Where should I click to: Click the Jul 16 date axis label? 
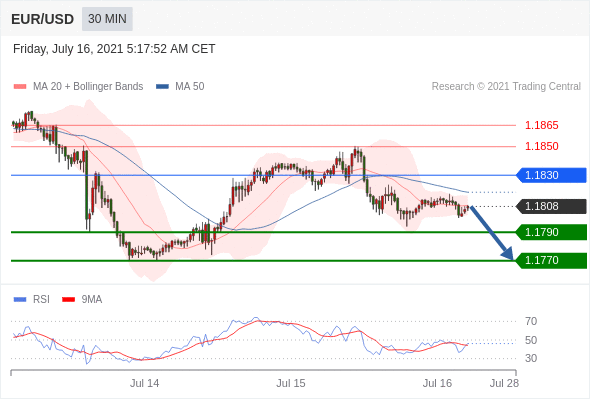[x=437, y=383]
